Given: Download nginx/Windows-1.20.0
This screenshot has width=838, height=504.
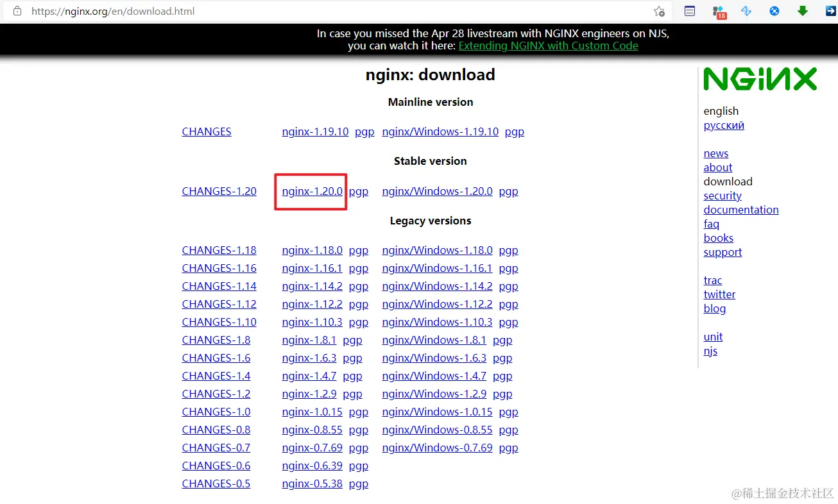Looking at the screenshot, I should tap(437, 191).
